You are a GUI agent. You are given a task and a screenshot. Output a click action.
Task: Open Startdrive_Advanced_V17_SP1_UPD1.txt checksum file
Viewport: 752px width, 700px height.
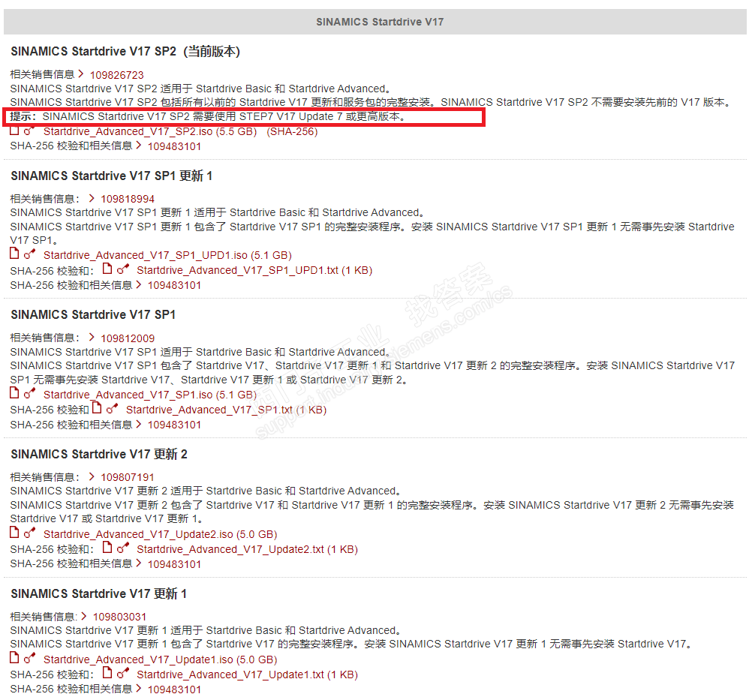point(254,270)
